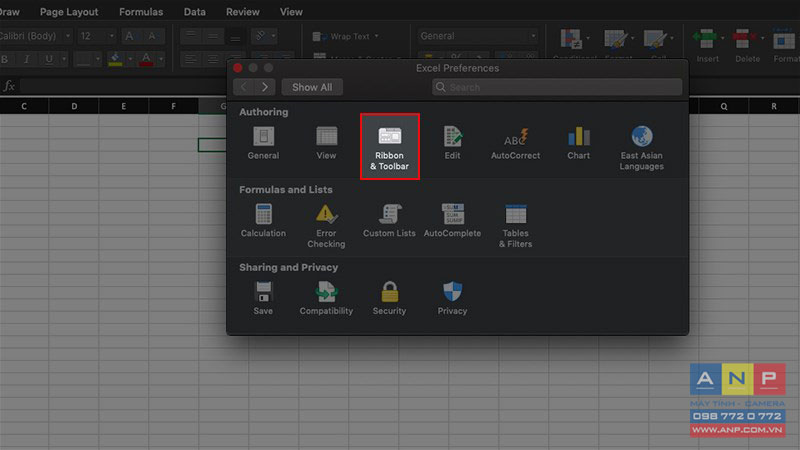This screenshot has width=800, height=450.
Task: Open East Asian Languages preferences
Action: click(641, 148)
